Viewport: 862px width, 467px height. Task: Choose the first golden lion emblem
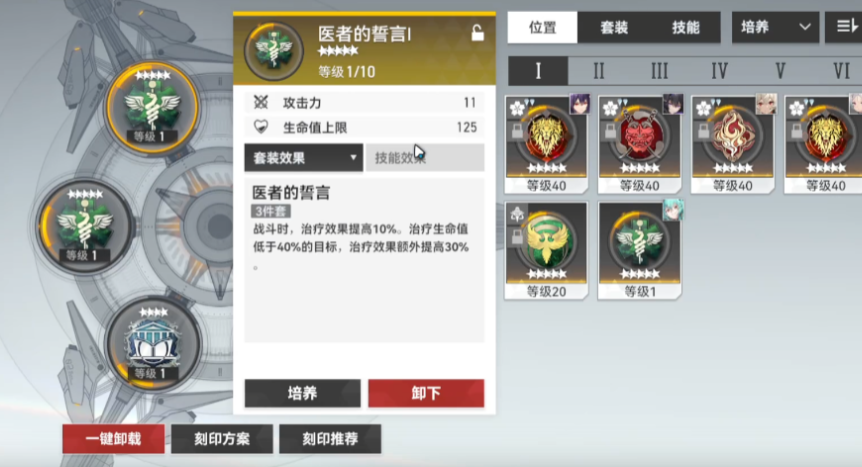pos(546,144)
